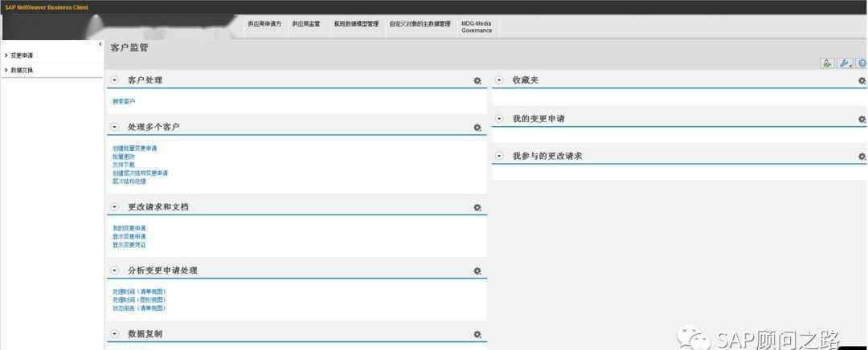Viewport: 868px width, 350px height.
Task: Expand 变更申请 in left navigation
Action: click(6, 56)
